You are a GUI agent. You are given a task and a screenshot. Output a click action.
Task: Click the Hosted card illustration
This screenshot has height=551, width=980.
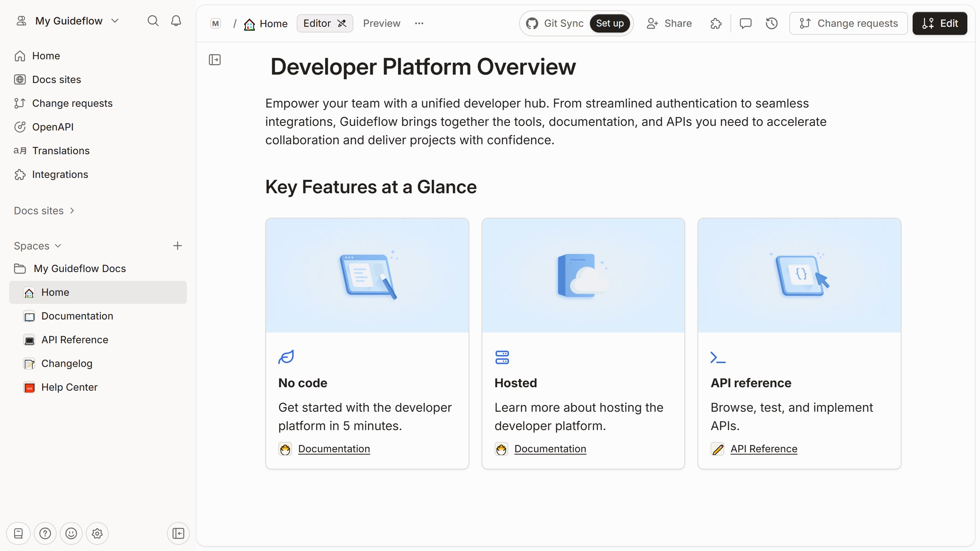(x=583, y=275)
